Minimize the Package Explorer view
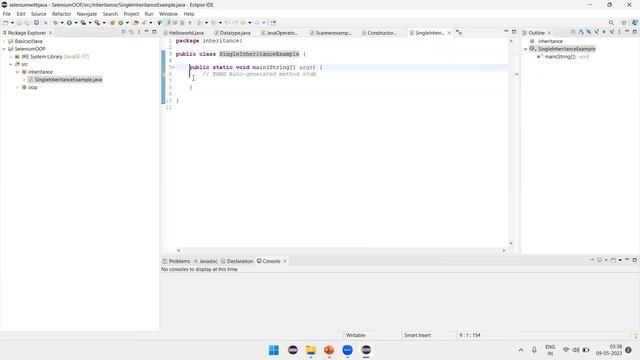This screenshot has height=360, width=640. point(147,32)
